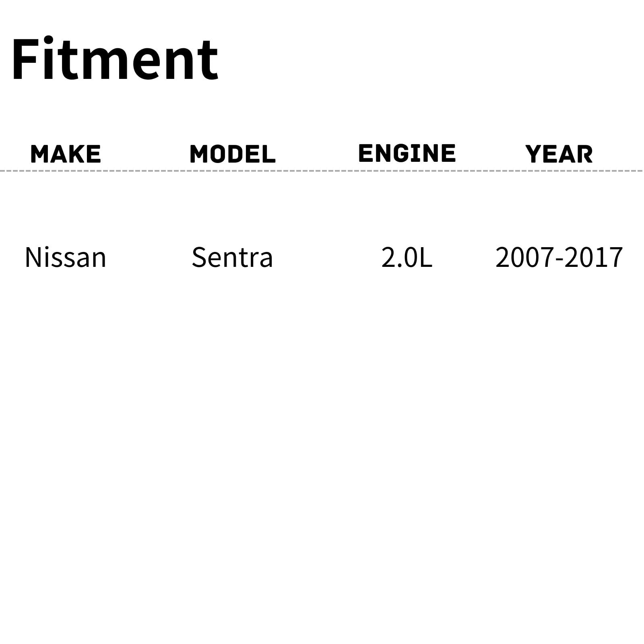Open the Sentra entry
Viewport: 644px width, 644px height.
232,257
